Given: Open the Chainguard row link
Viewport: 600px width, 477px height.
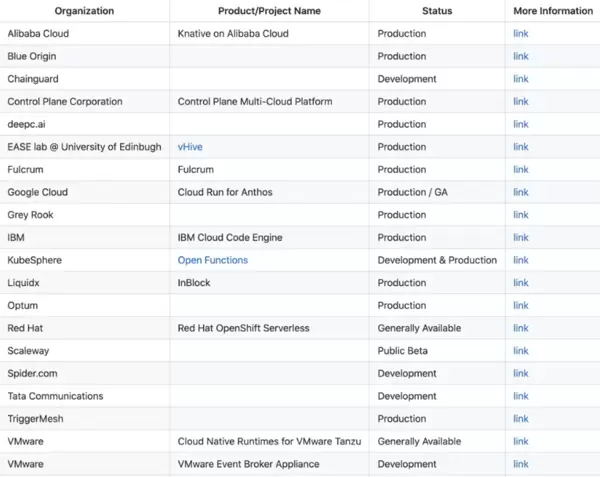Looking at the screenshot, I should (520, 79).
